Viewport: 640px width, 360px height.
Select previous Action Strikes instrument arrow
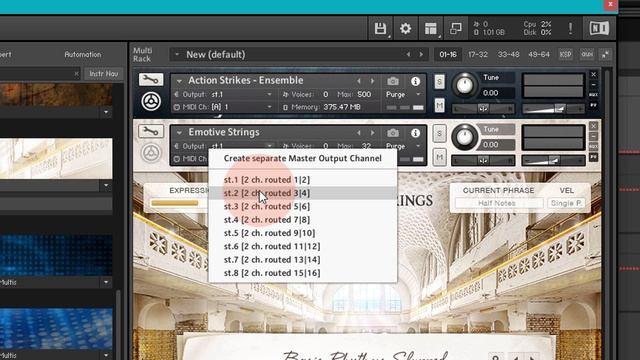[x=359, y=81]
